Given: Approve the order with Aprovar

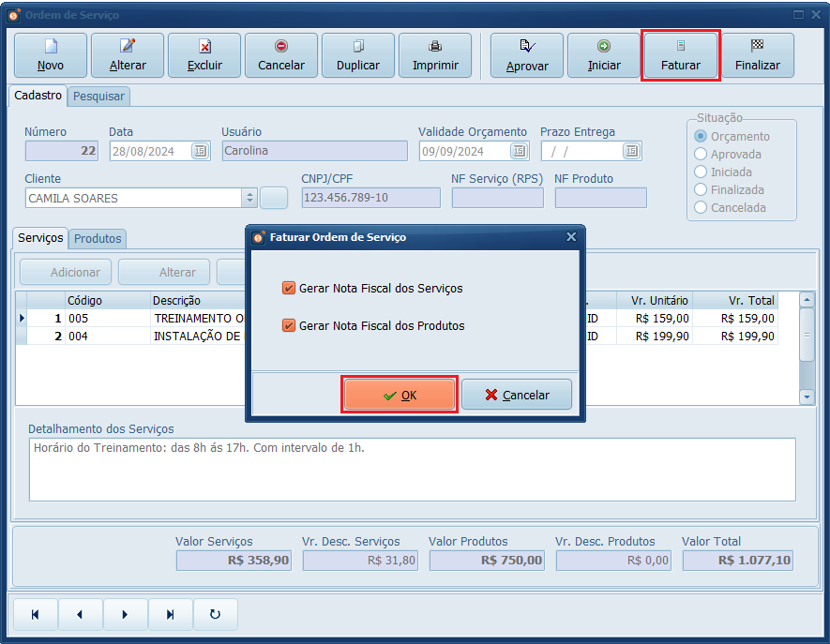Looking at the screenshot, I should coord(527,55).
